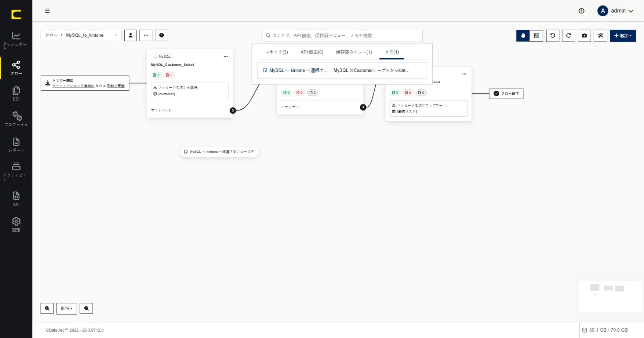
Task: Click the CData Arc logo
Action: pos(16,15)
